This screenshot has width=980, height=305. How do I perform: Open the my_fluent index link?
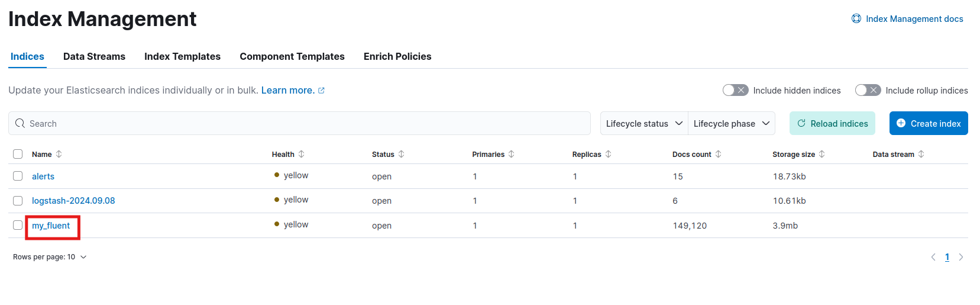pyautogui.click(x=51, y=226)
